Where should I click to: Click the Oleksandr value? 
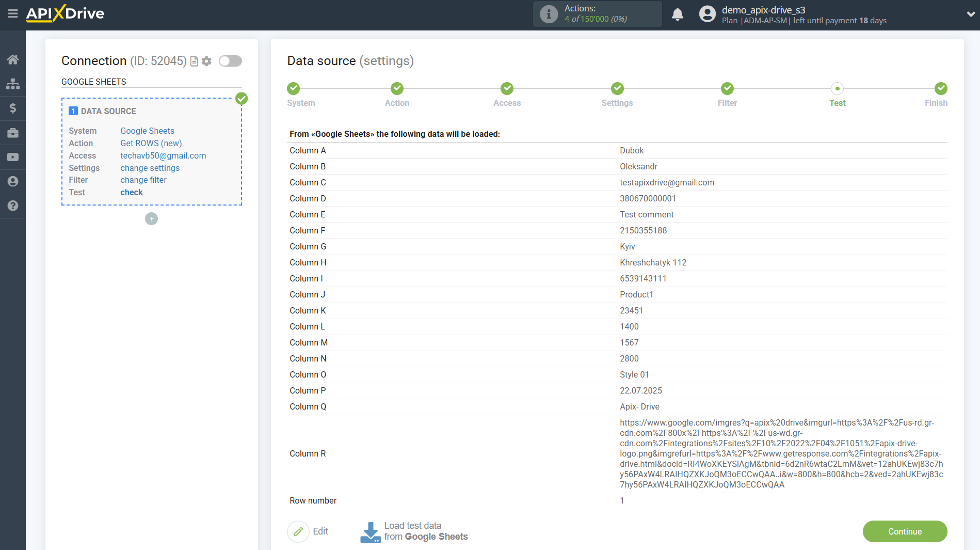click(638, 166)
